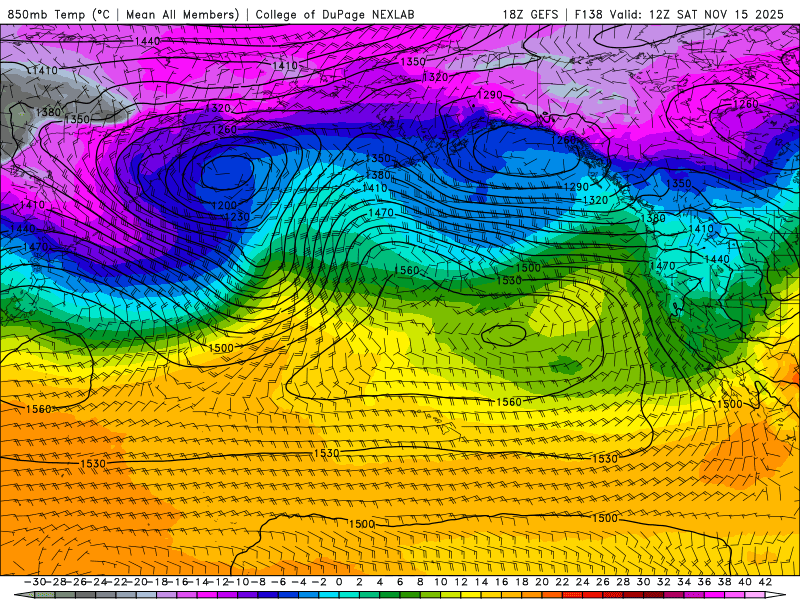Click the gray color swatch between -30 and -28
The height and width of the screenshot is (600, 800).
[45, 595]
